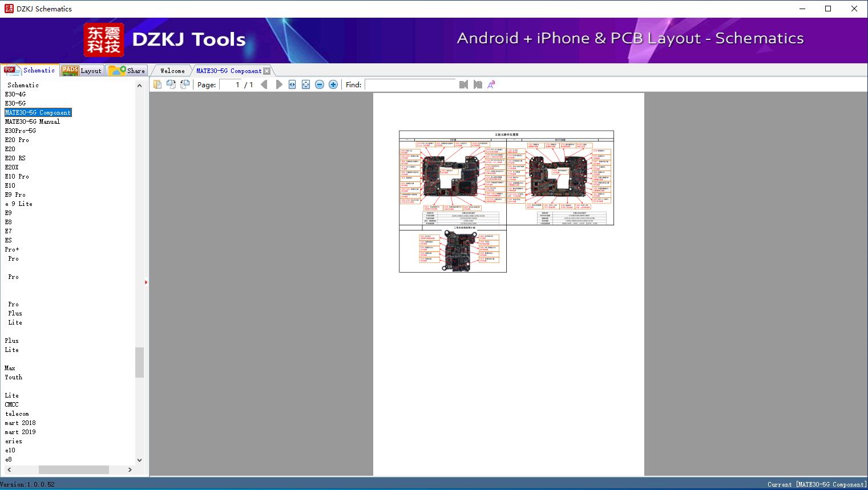This screenshot has height=490, width=868.
Task: Select E9 Pro in the list
Action: tap(15, 195)
